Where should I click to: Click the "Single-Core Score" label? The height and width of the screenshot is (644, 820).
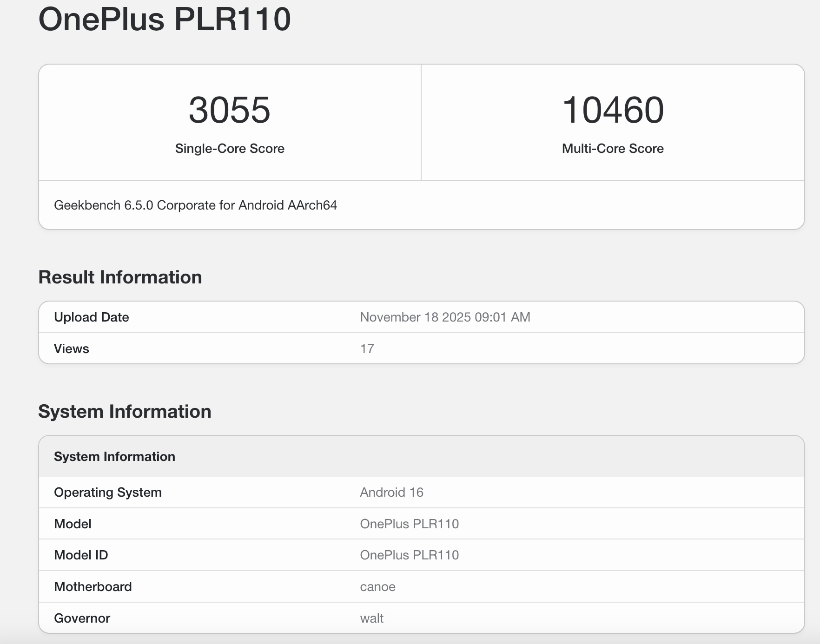[x=230, y=149]
